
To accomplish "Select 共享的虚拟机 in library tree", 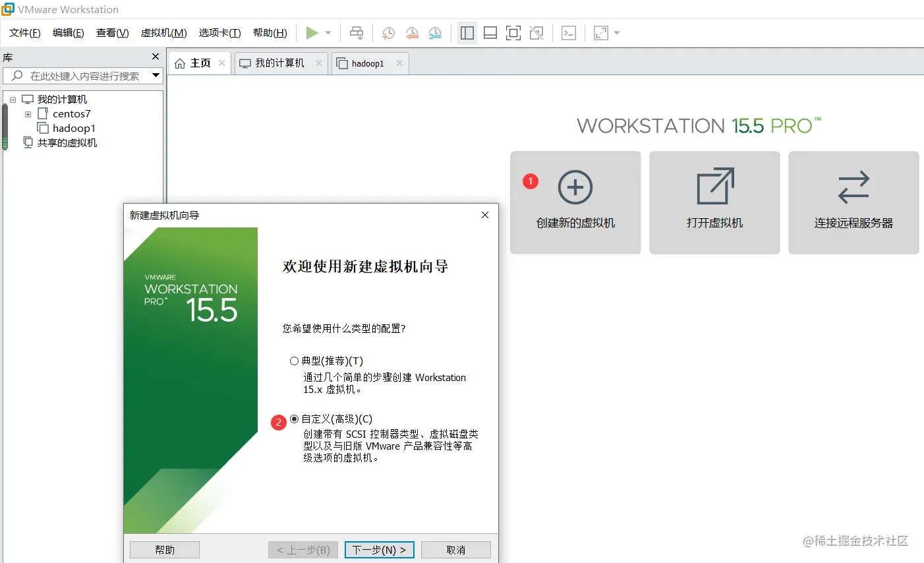I will (67, 143).
